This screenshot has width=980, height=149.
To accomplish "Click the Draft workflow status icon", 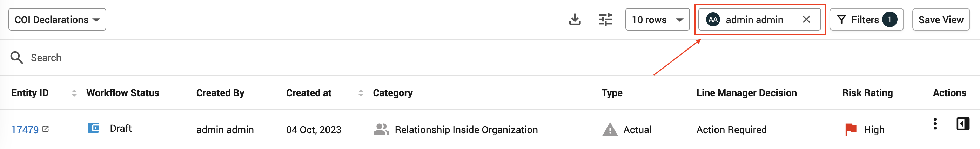I will coord(94,128).
